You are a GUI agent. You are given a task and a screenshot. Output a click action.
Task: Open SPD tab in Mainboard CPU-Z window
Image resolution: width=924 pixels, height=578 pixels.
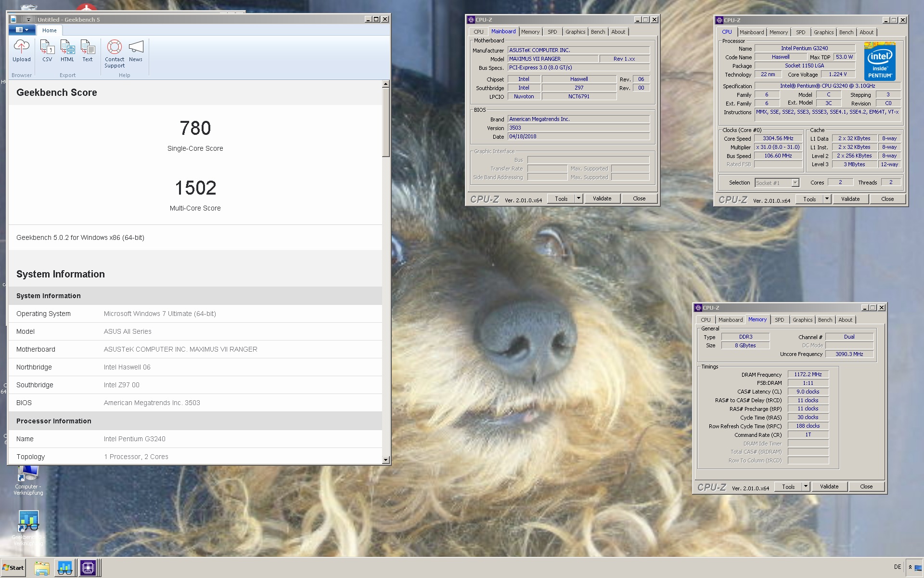[552, 32]
